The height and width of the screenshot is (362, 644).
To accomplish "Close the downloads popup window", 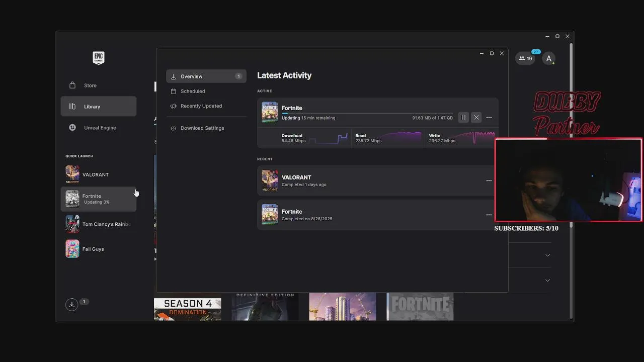I will [502, 53].
